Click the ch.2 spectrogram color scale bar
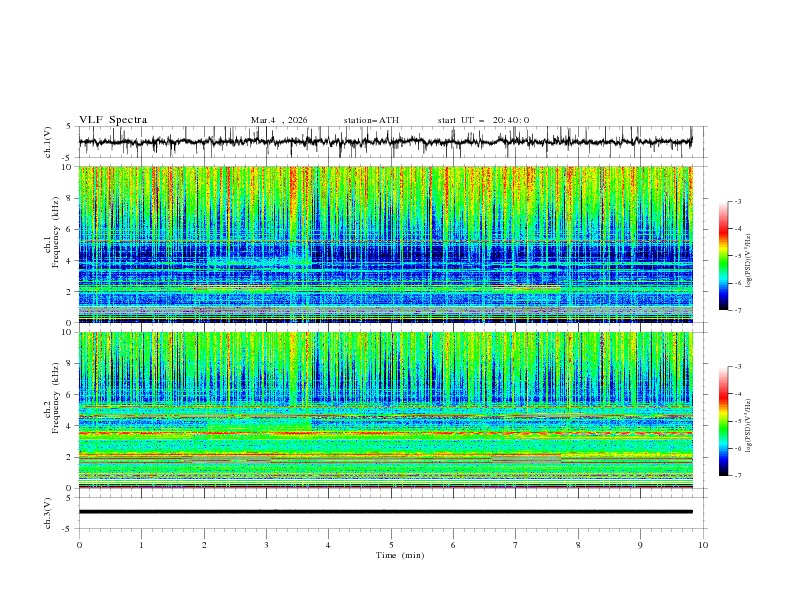 pos(723,421)
